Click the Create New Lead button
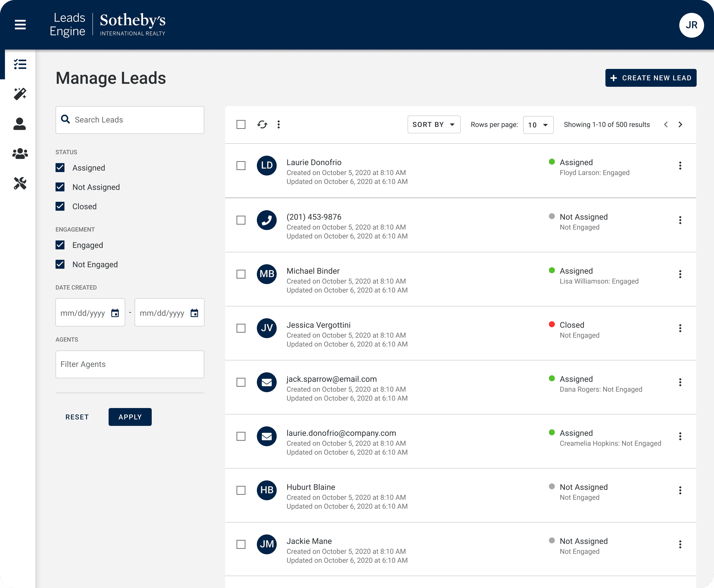 coord(651,78)
